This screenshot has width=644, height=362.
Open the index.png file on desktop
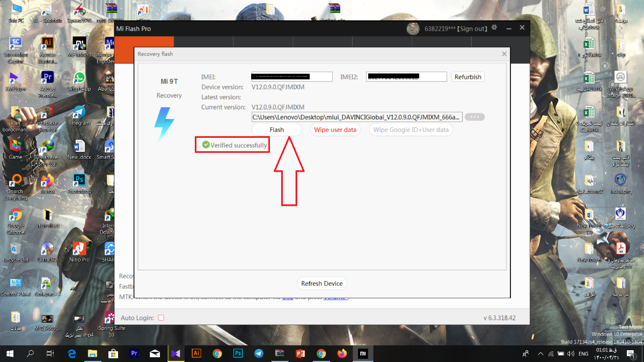point(621,183)
